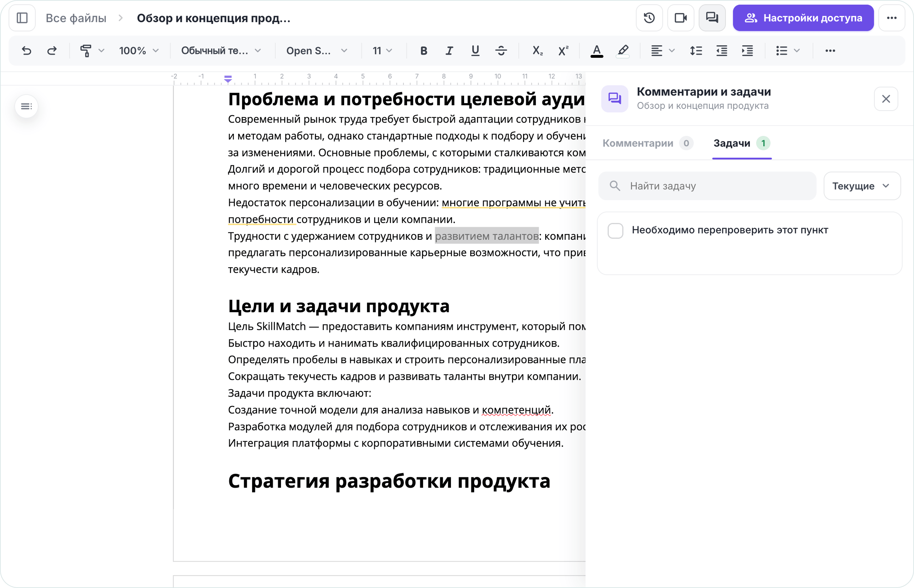Open toolbar overflow three-dots
The height and width of the screenshot is (588, 914).
[x=830, y=51]
